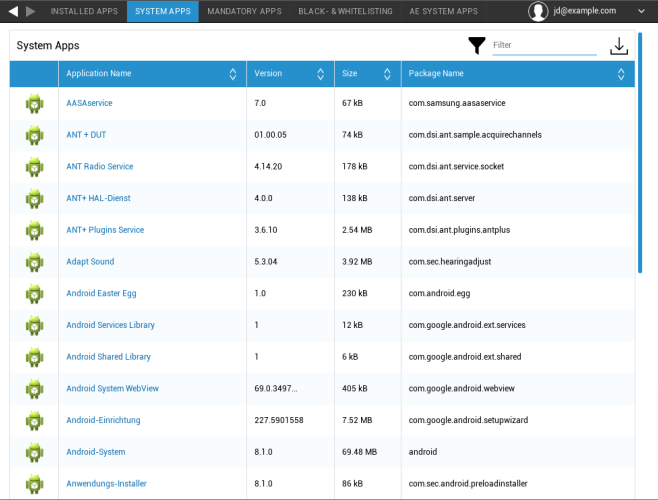This screenshot has height=500, width=658.
Task: Sort by Application Name column arrows
Action: [x=233, y=74]
